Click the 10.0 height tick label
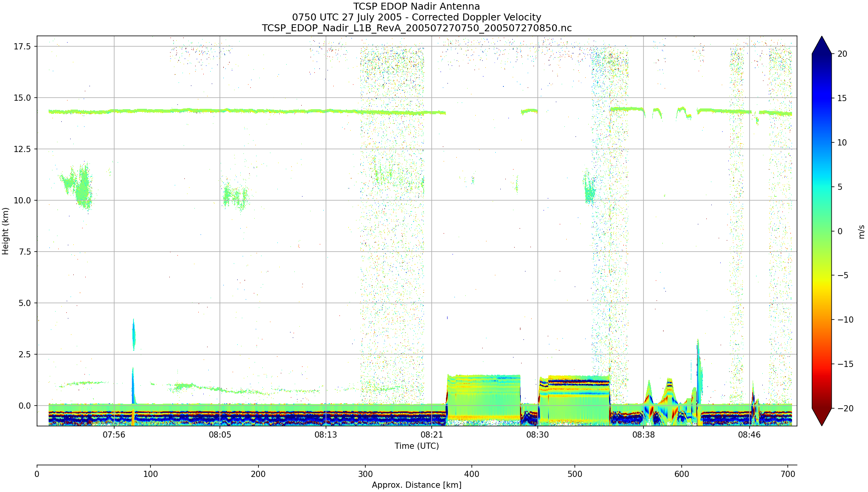The height and width of the screenshot is (492, 868). coord(22,200)
